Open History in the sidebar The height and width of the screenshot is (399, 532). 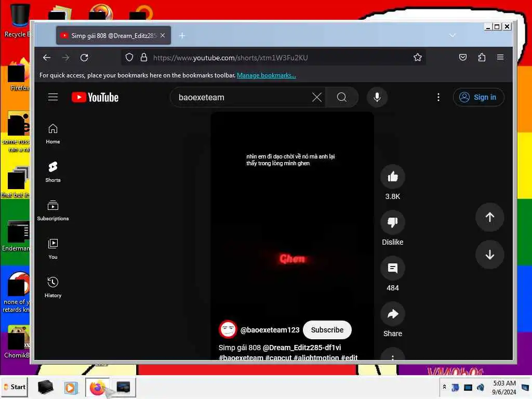pos(53,287)
